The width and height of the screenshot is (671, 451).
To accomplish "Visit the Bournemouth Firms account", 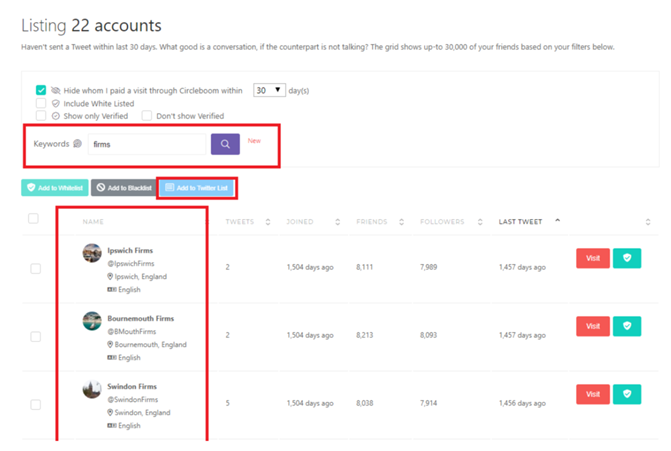I will point(593,326).
